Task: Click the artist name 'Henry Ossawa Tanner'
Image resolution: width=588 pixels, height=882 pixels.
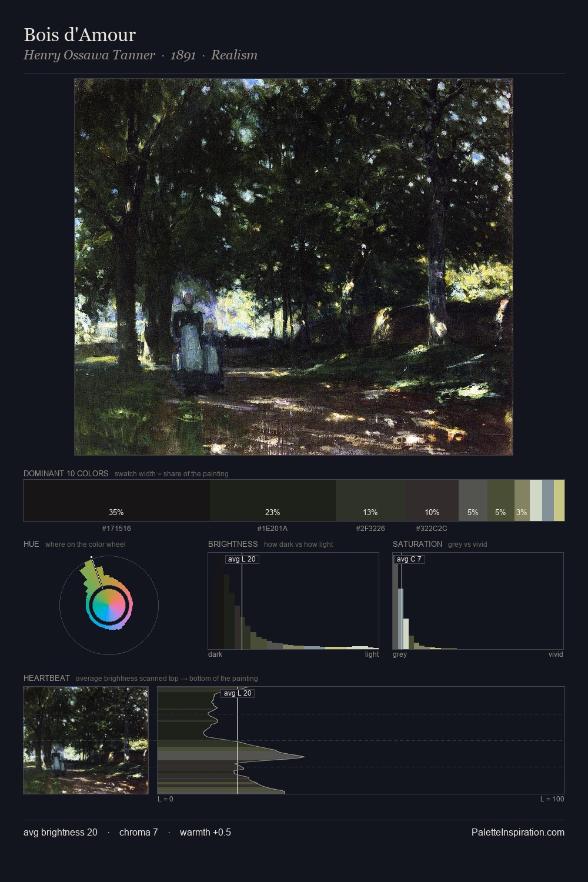Action: 89,55
